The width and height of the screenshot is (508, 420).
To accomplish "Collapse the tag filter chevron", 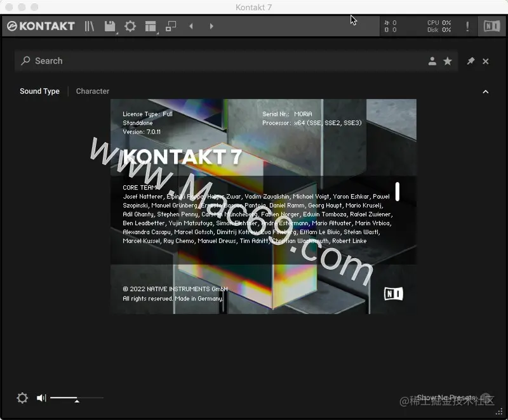I will pyautogui.click(x=485, y=92).
